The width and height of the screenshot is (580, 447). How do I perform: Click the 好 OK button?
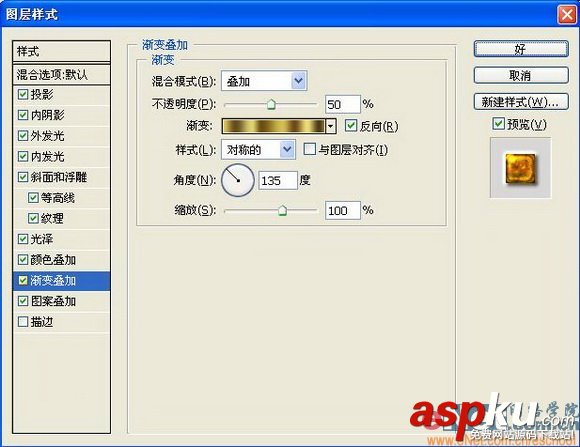pos(521,49)
